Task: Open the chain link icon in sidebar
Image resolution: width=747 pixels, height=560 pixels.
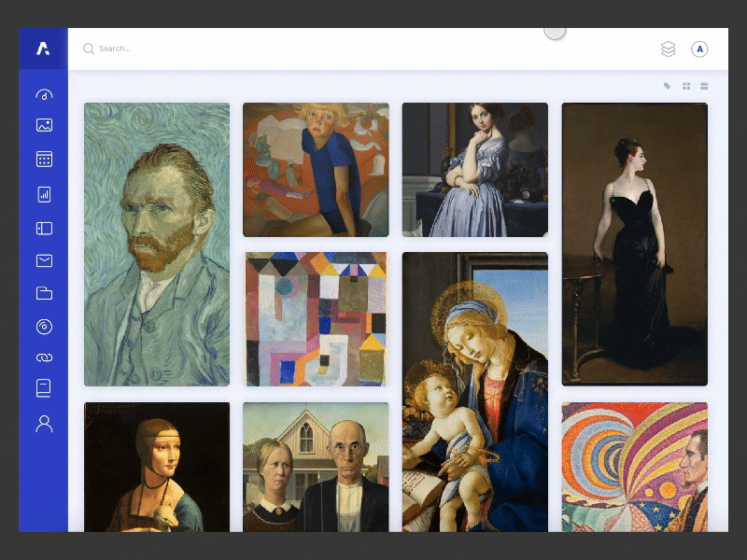Action: coord(44,357)
